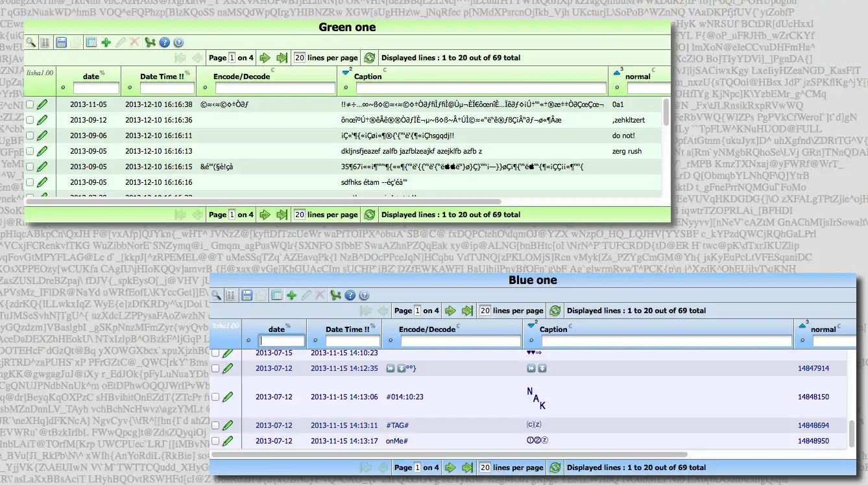Check the 16:16:15 row checkbox in Green one
This screenshot has width=868, height=485.
point(30,166)
